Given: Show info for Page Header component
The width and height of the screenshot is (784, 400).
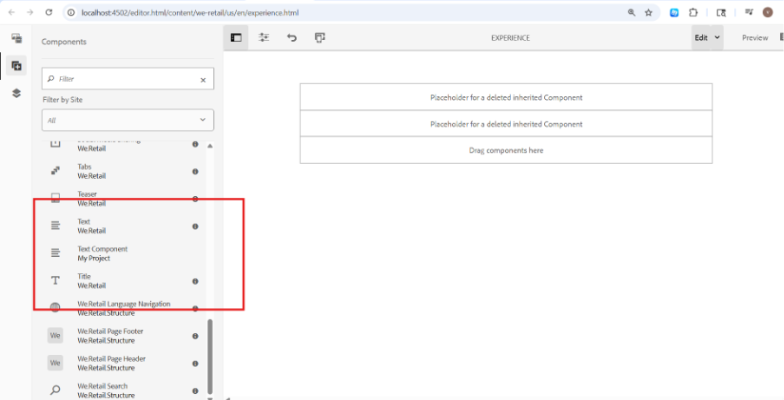Looking at the screenshot, I should pyautogui.click(x=195, y=364).
